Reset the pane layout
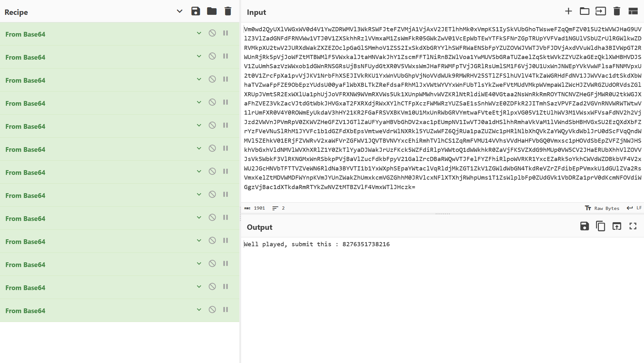Image resolution: width=644 pixels, height=363 pixels. point(633,11)
